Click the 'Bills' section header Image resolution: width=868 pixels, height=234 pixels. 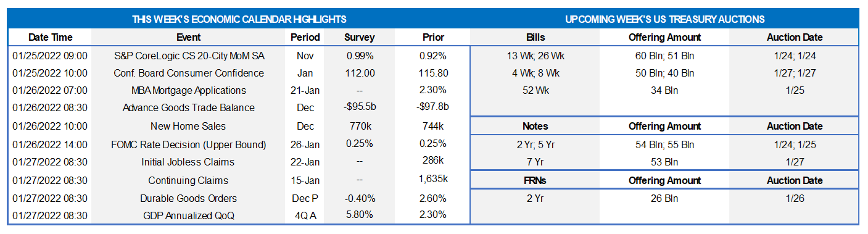[535, 37]
